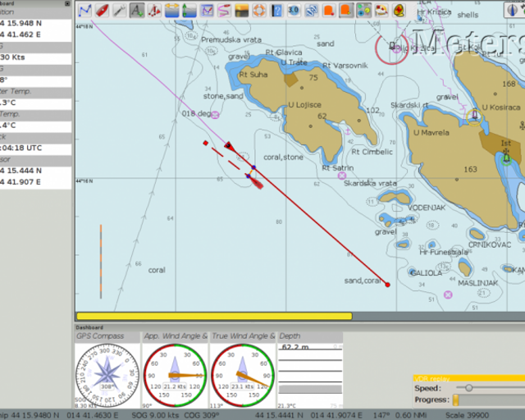Click the green harbor symbol at Ist
The width and height of the screenshot is (525, 420).
(x=506, y=159)
